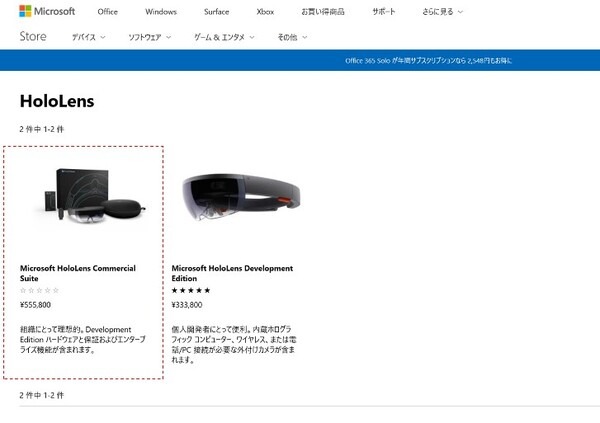Image resolution: width=600 pixels, height=423 pixels.
Task: Expand the デバイス dropdown menu
Action: [91, 37]
